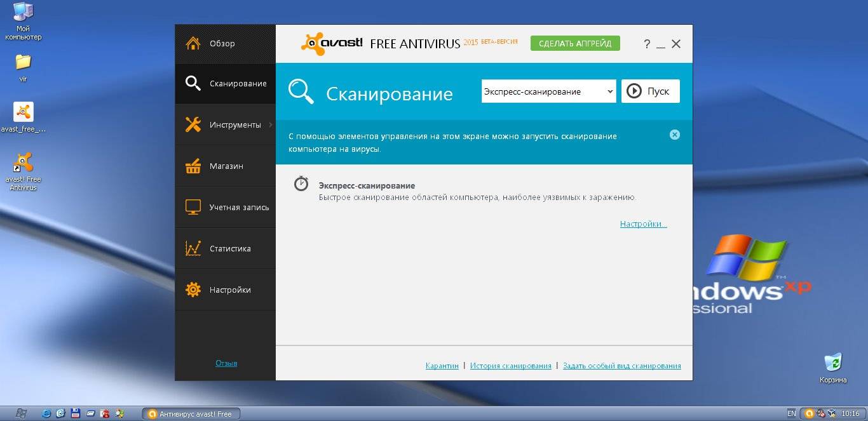Image resolution: width=868 pixels, height=421 pixels.
Task: Open the Статистика section
Action: pyautogui.click(x=226, y=248)
